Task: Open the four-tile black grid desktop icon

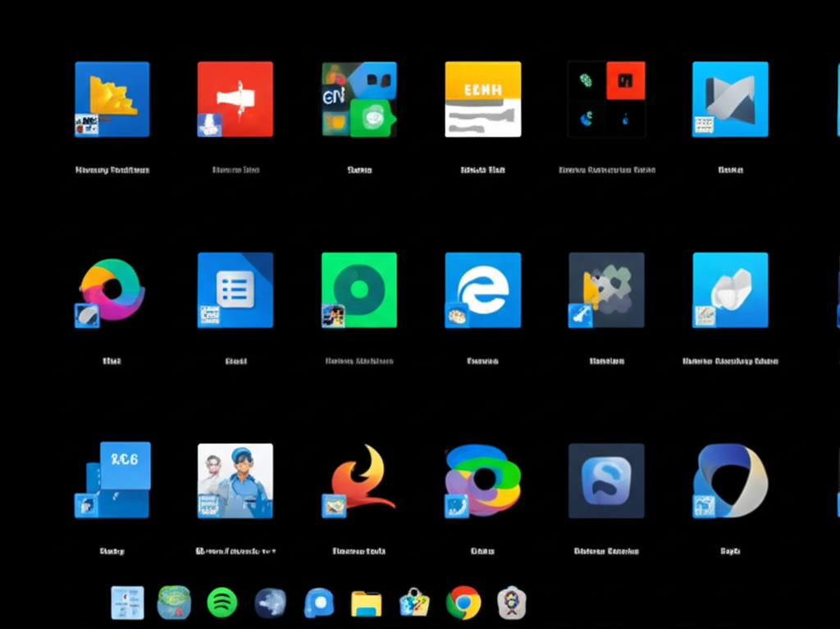Action: coord(606,98)
